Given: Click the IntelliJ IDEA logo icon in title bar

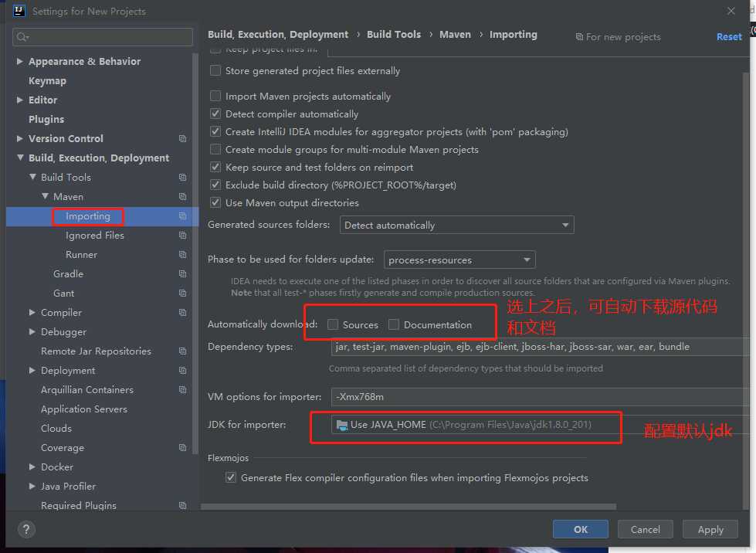Looking at the screenshot, I should click(19, 11).
